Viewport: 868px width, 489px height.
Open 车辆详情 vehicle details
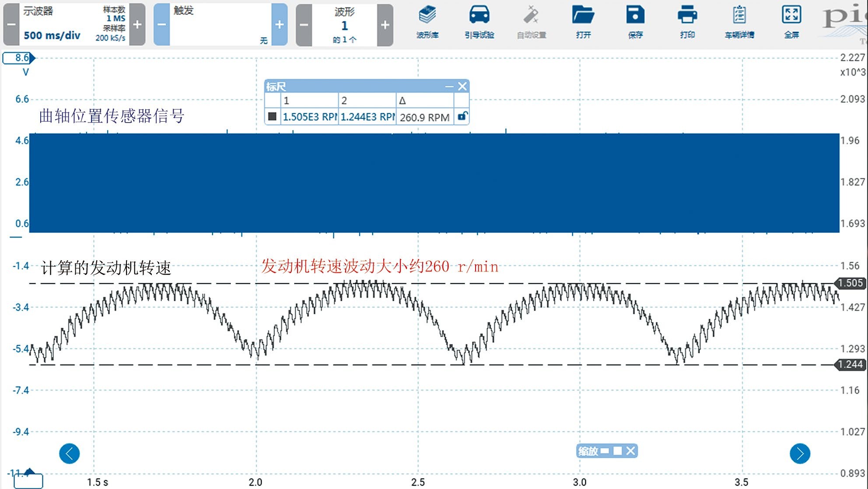point(739,20)
